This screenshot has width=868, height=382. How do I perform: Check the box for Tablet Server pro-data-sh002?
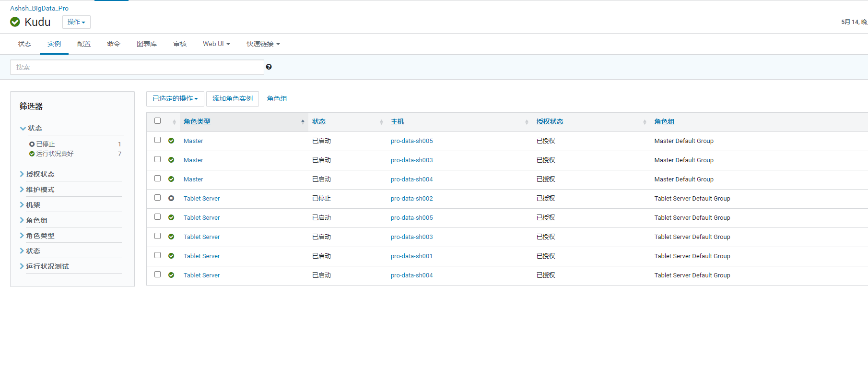(157, 198)
